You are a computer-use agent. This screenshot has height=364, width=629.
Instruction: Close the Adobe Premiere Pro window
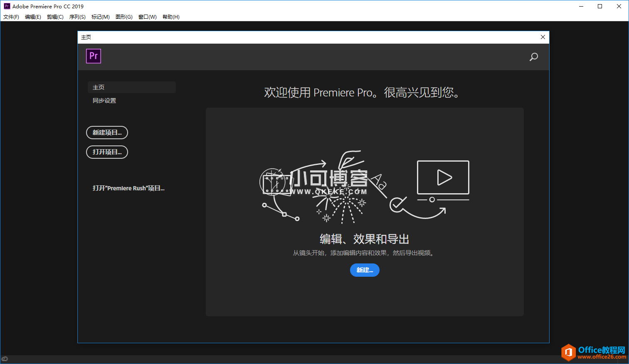tap(619, 6)
